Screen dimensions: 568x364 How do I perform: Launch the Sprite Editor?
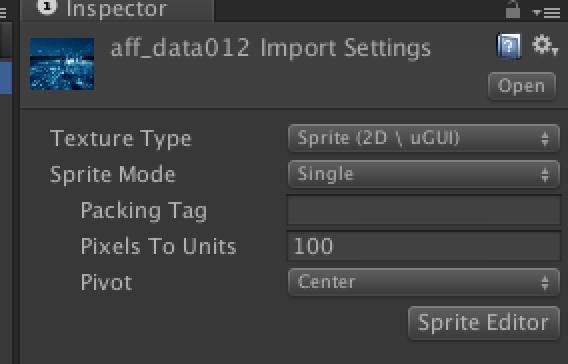(x=484, y=323)
